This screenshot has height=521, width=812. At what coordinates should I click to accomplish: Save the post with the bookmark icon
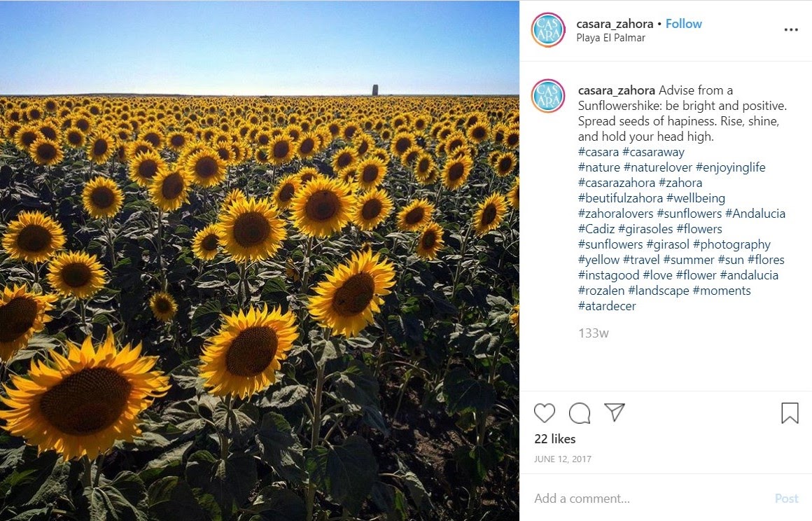pyautogui.click(x=790, y=414)
